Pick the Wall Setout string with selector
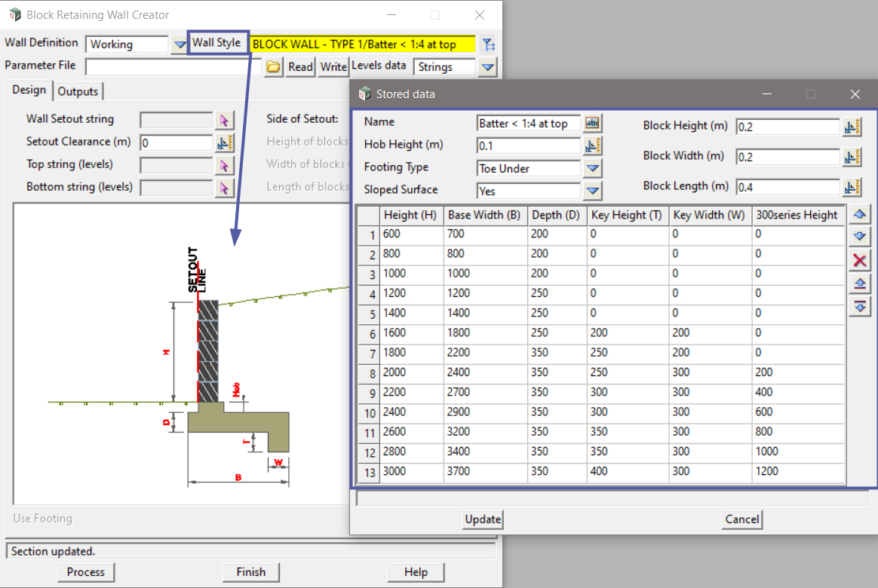 pyautogui.click(x=225, y=120)
